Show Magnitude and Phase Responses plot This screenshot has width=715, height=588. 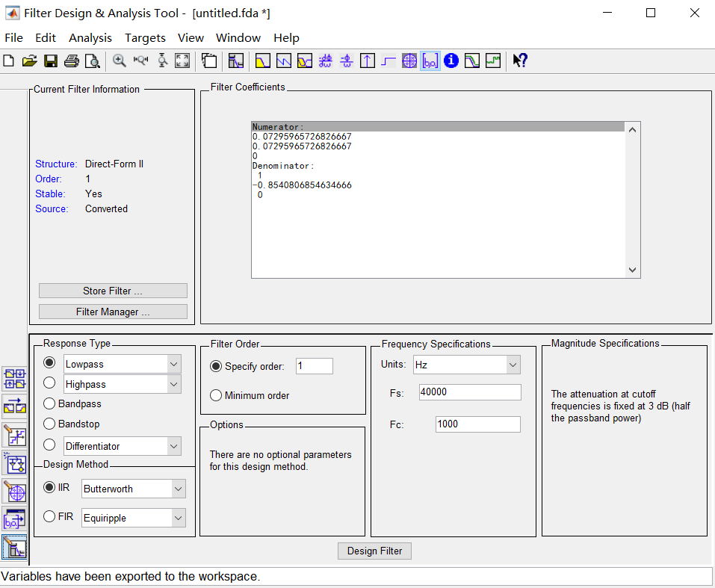(x=305, y=61)
